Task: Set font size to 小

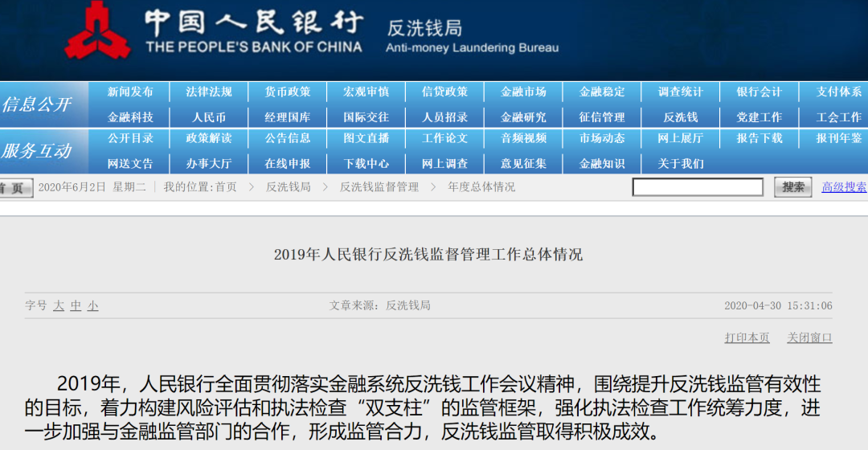Action: (92, 305)
